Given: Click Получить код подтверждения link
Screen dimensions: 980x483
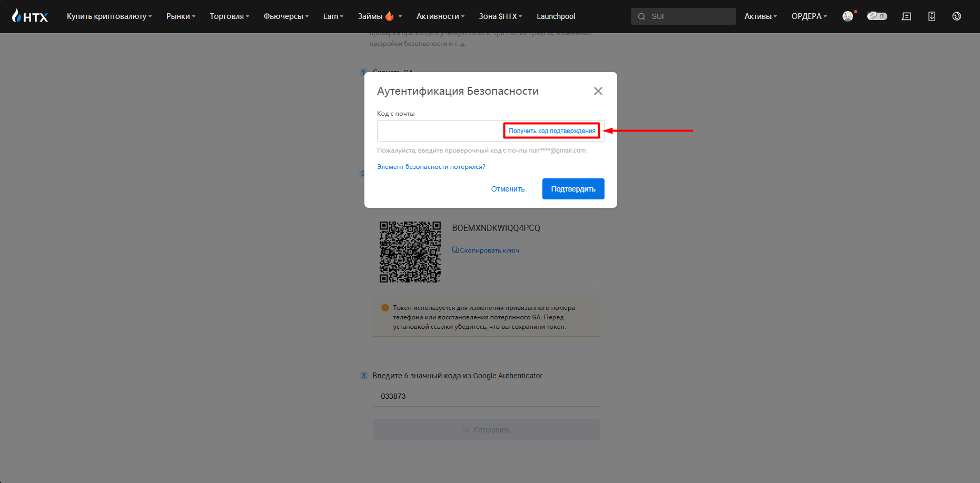Looking at the screenshot, I should tap(551, 131).
